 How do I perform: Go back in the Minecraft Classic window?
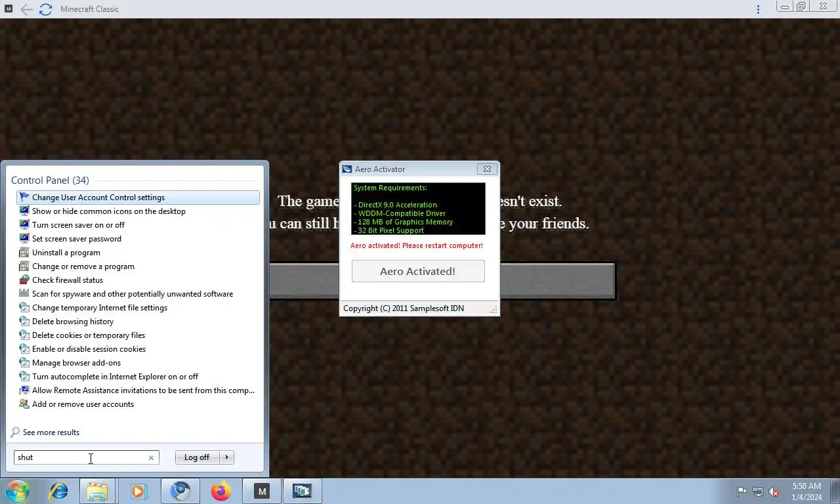pyautogui.click(x=26, y=9)
